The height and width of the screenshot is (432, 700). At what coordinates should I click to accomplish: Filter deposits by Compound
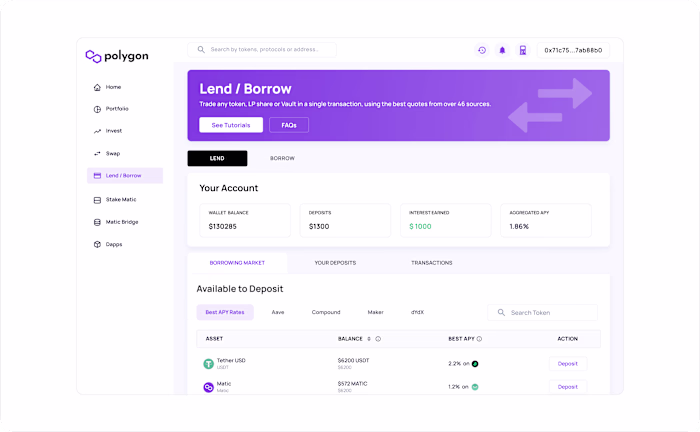click(x=326, y=312)
